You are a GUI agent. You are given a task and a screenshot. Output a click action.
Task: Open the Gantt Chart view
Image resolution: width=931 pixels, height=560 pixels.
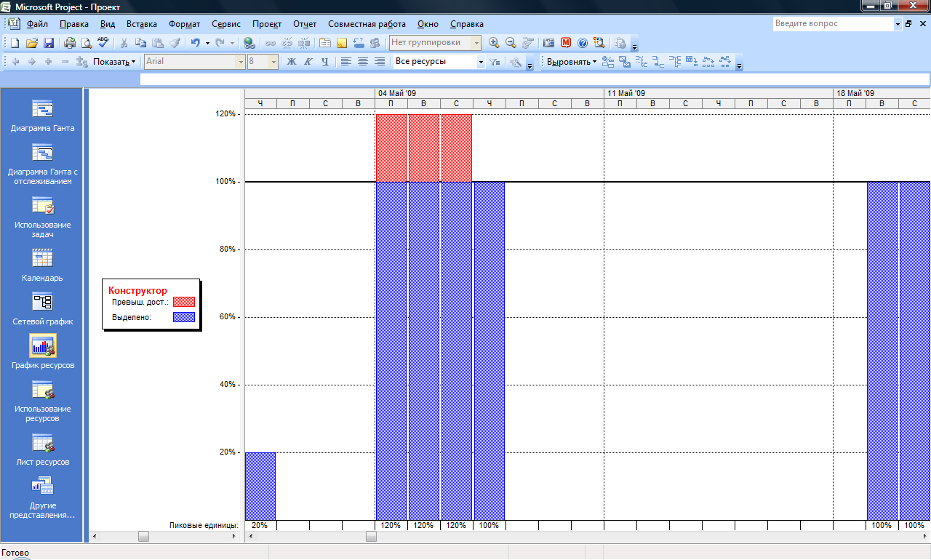(42, 116)
